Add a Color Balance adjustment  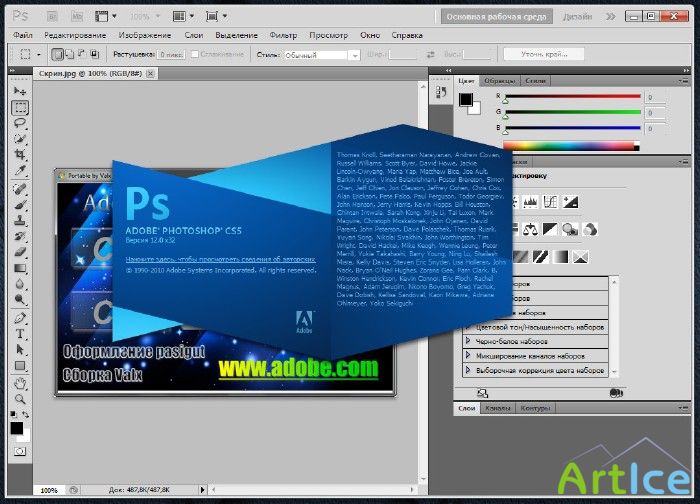click(530, 229)
